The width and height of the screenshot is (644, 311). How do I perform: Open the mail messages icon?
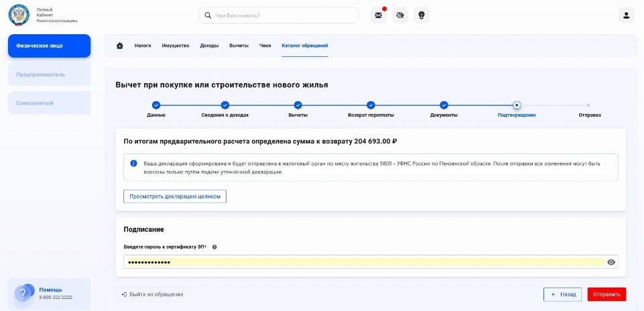pos(379,15)
